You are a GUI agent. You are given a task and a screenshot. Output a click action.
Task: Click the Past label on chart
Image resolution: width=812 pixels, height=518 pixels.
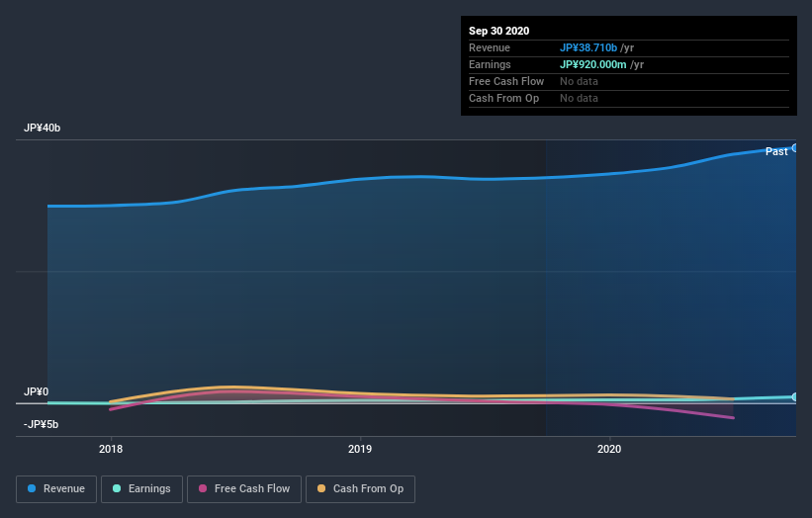click(776, 151)
